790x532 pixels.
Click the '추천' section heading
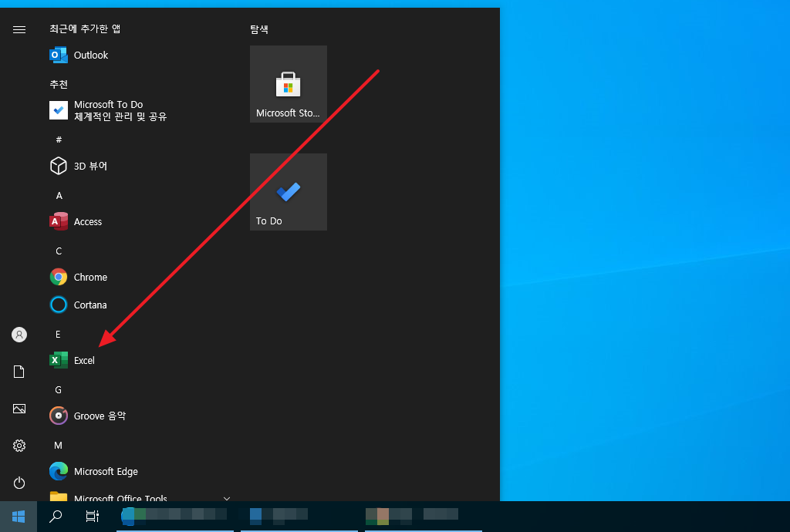point(59,84)
